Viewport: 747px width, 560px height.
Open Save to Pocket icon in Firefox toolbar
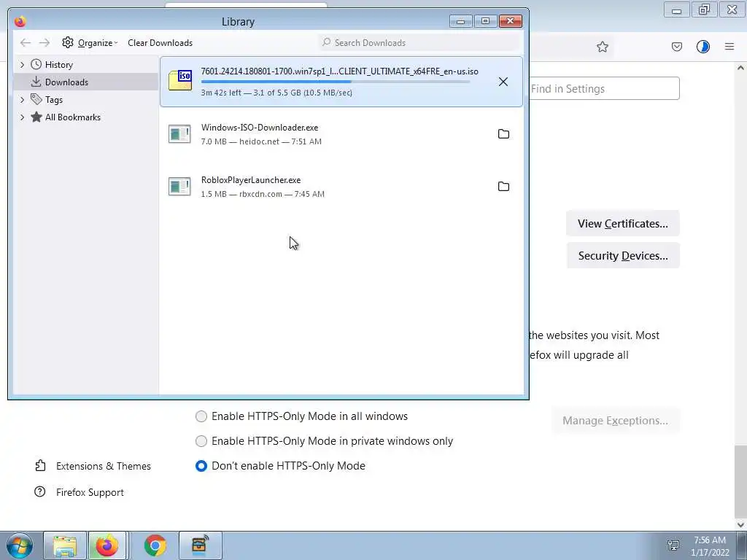pyautogui.click(x=676, y=47)
